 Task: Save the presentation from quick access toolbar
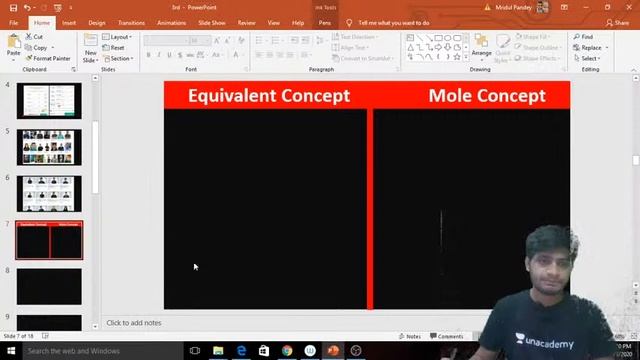click(x=13, y=8)
